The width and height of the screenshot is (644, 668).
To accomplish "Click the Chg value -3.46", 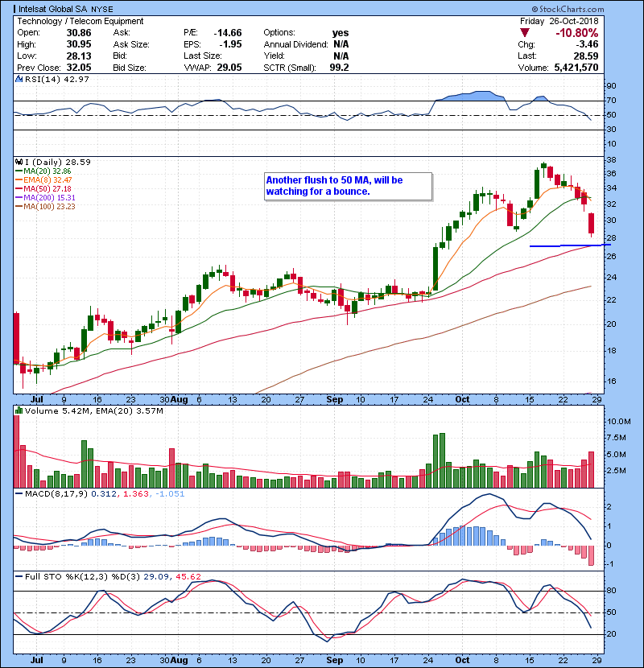I will (587, 44).
